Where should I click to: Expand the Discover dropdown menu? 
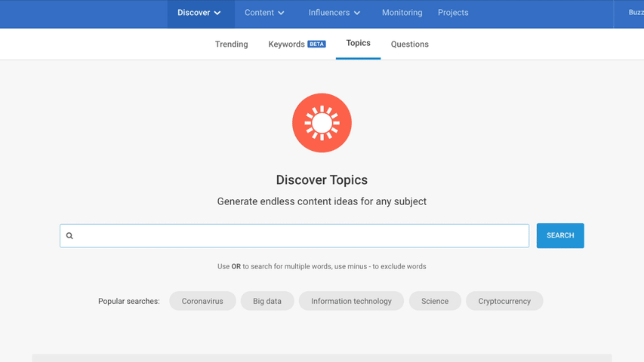pos(199,13)
